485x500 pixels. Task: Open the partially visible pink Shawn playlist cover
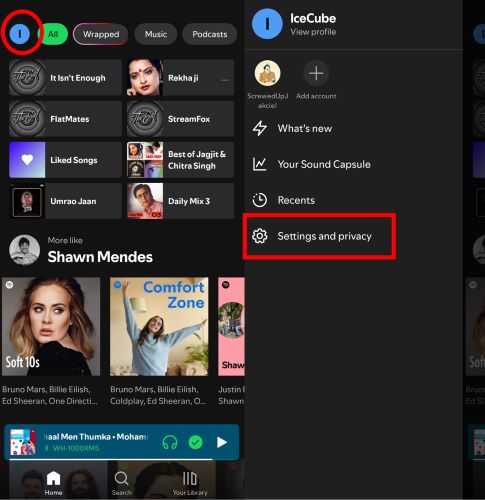(x=231, y=327)
